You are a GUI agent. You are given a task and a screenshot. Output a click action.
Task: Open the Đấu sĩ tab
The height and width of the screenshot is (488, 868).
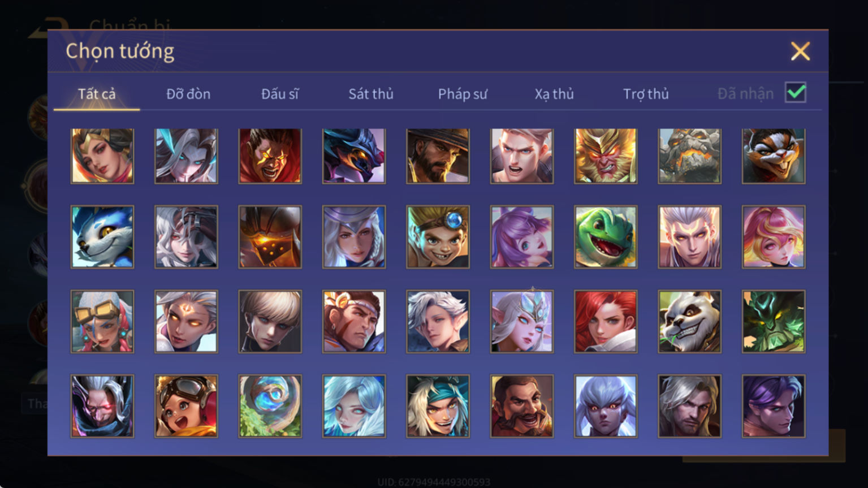point(280,94)
